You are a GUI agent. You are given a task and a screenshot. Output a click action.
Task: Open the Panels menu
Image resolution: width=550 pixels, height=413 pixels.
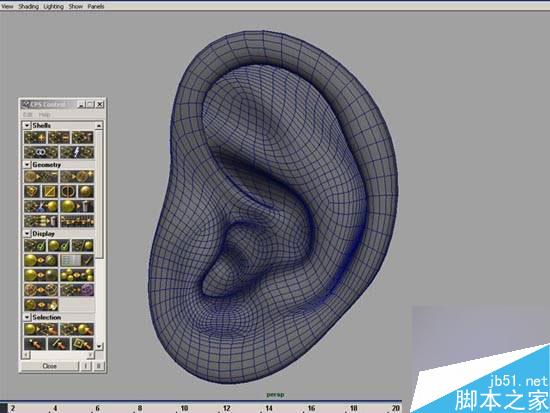(x=96, y=6)
